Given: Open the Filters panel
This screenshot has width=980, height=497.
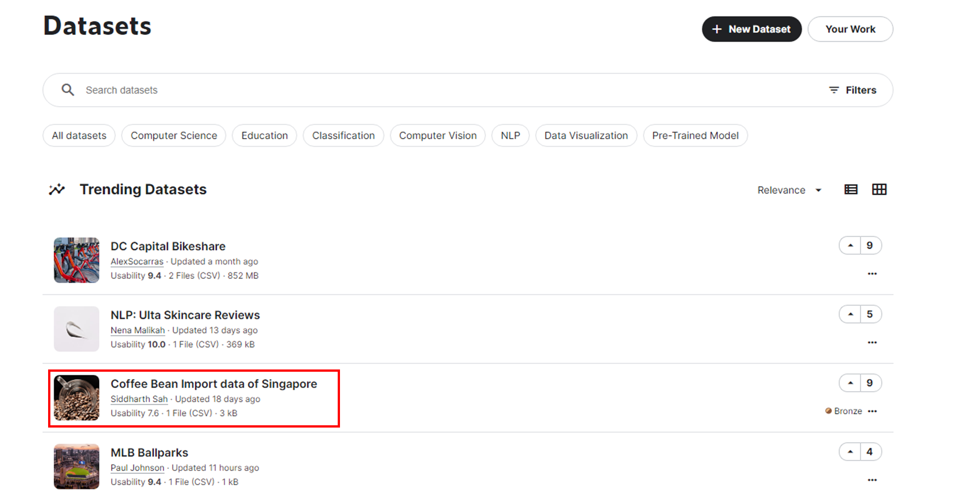Looking at the screenshot, I should (852, 90).
